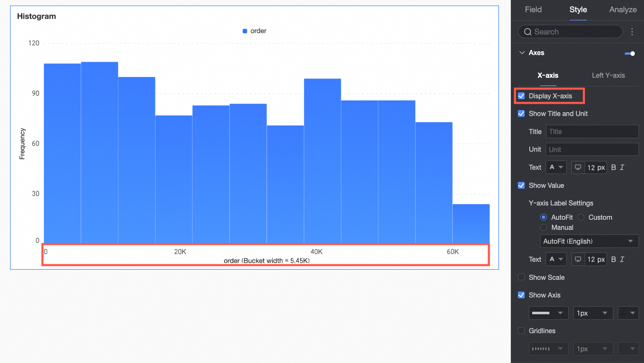Select the Left Y-axis sub-tab
The width and height of the screenshot is (644, 363).
tap(608, 76)
